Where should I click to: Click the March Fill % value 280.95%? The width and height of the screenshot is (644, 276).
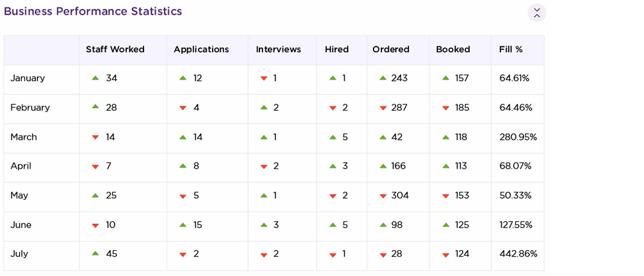[518, 137]
